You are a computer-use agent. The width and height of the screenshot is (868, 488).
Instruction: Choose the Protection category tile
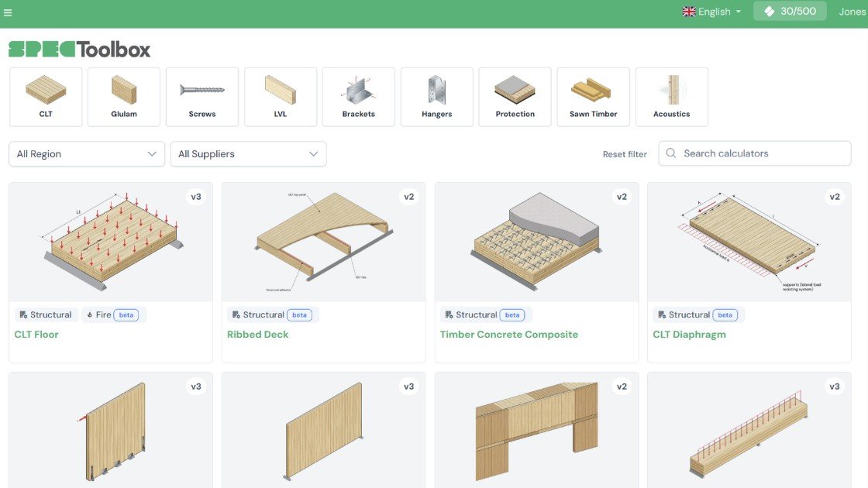point(515,97)
